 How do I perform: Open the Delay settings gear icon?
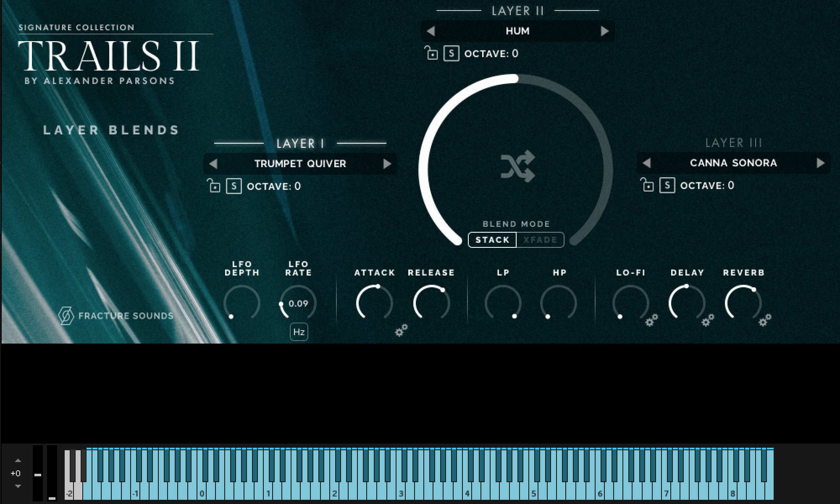708,320
